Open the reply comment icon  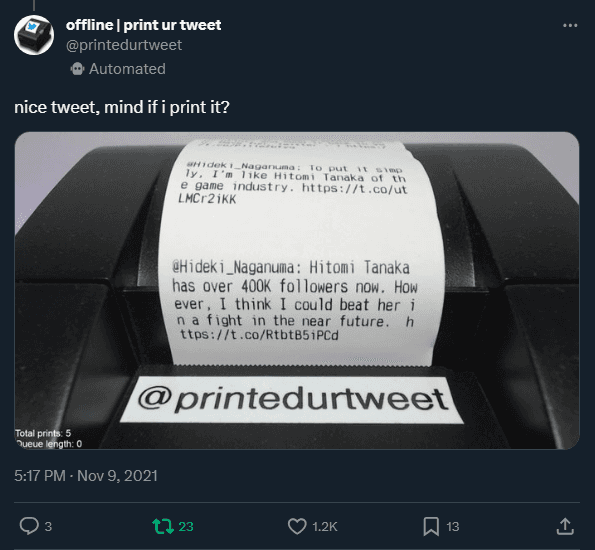coord(29,526)
